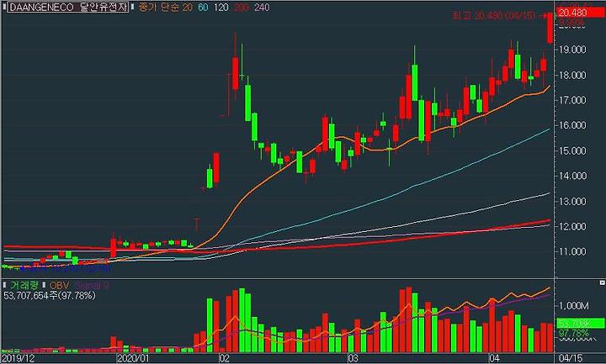The height and width of the screenshot is (364, 606).
Task: Click the orange 종가 단순 moving average label
Action: click(x=158, y=7)
